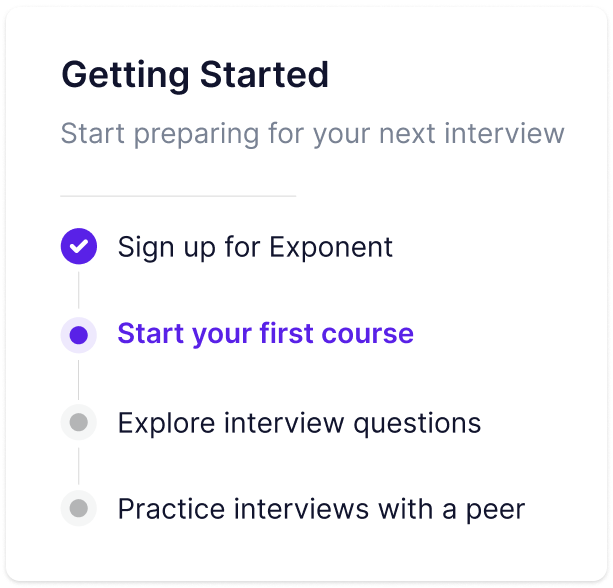Click the Sign up for Exponent step
This screenshot has height=588, width=613.
tap(255, 247)
